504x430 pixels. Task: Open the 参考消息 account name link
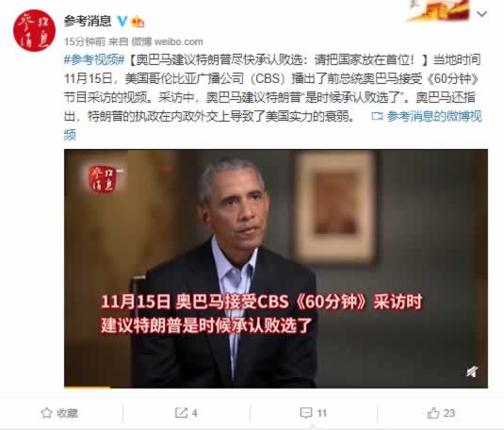point(88,22)
